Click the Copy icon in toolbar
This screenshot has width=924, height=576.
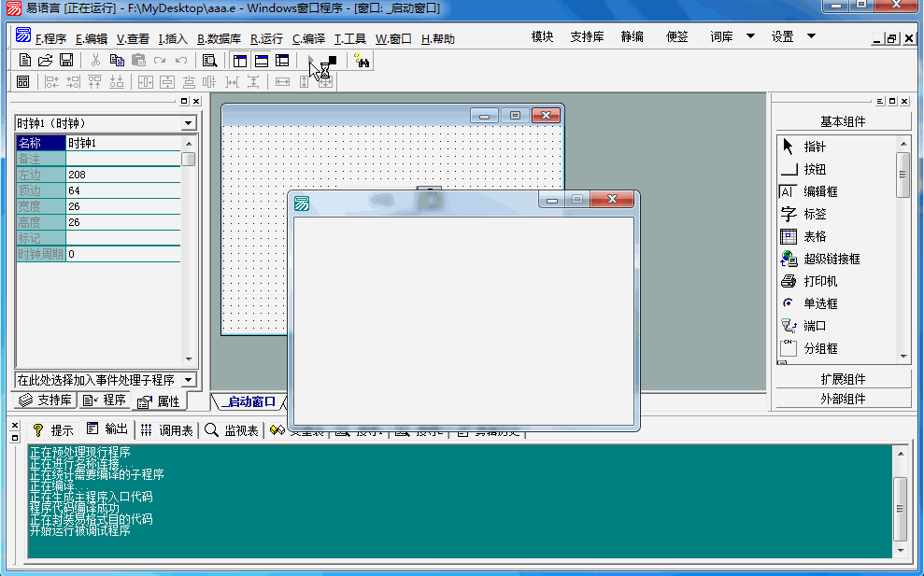(x=117, y=60)
